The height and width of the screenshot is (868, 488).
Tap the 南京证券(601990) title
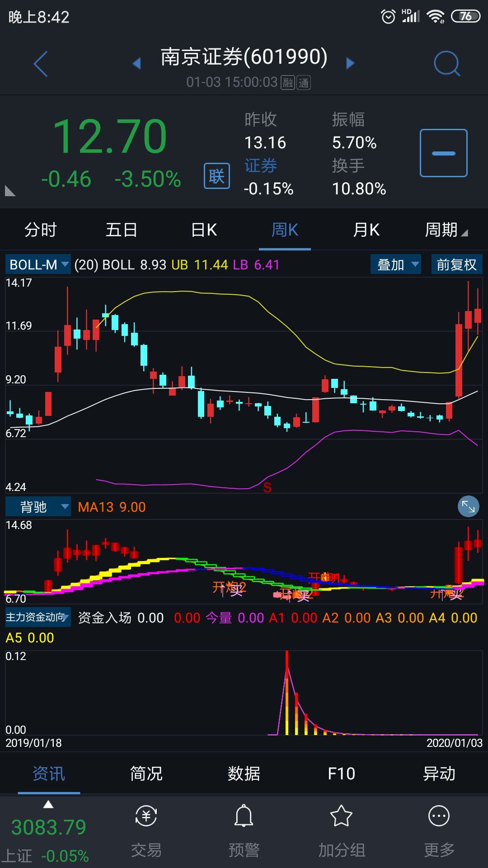(244, 57)
